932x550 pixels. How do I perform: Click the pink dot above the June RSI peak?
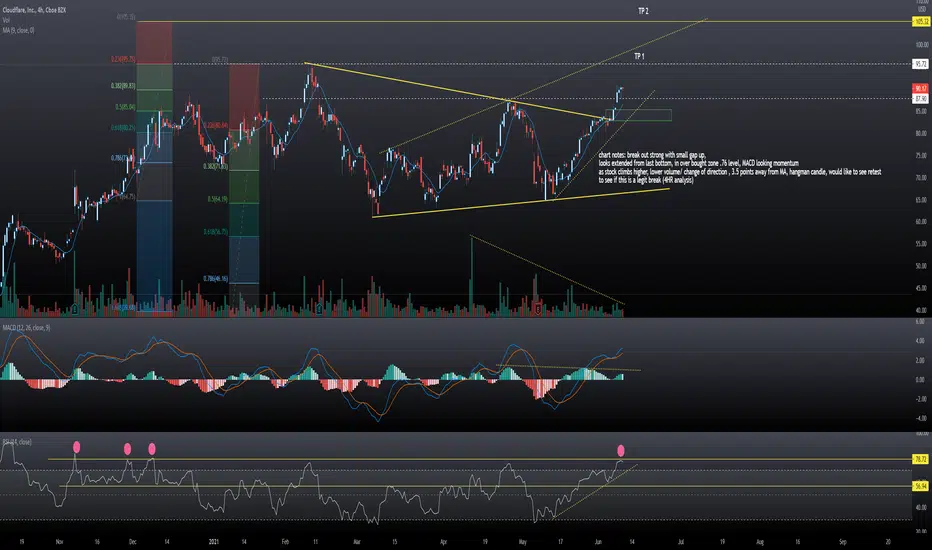(621, 450)
